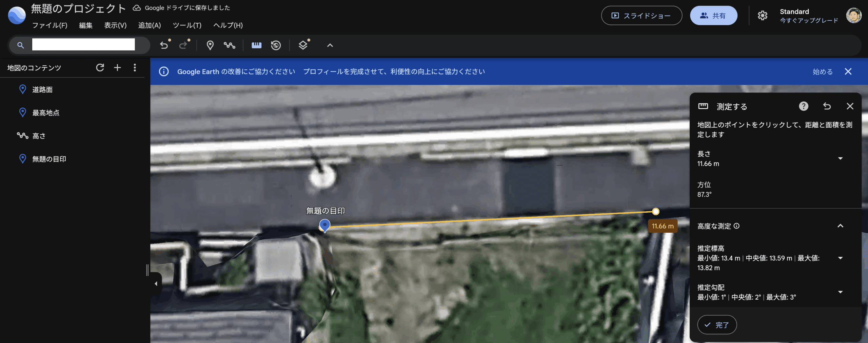Dismiss the blue improvement banner
Image resolution: width=868 pixels, height=343 pixels.
848,71
